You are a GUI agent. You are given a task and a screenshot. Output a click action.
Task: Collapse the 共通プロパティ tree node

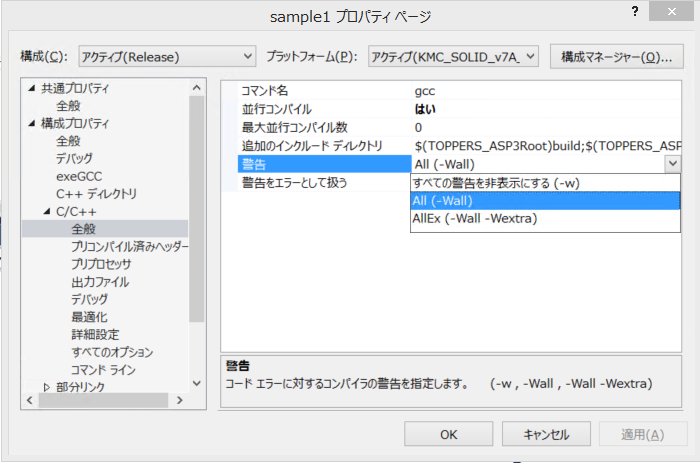[30, 89]
